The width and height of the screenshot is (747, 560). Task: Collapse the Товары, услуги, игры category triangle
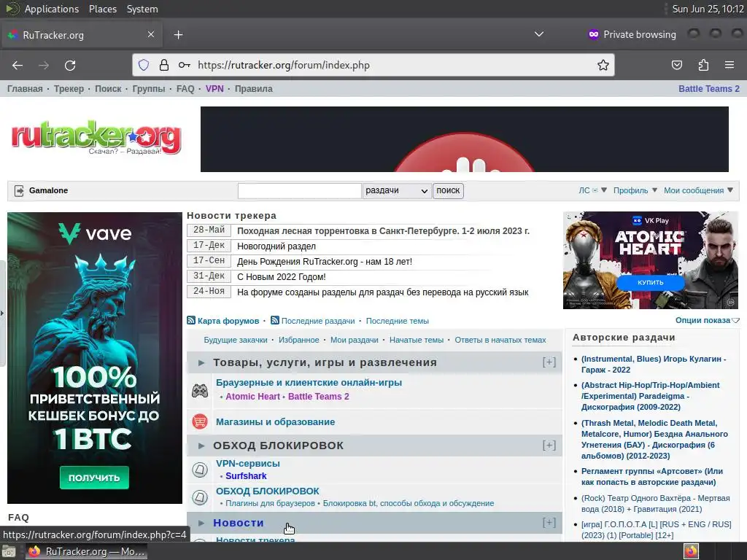click(201, 363)
